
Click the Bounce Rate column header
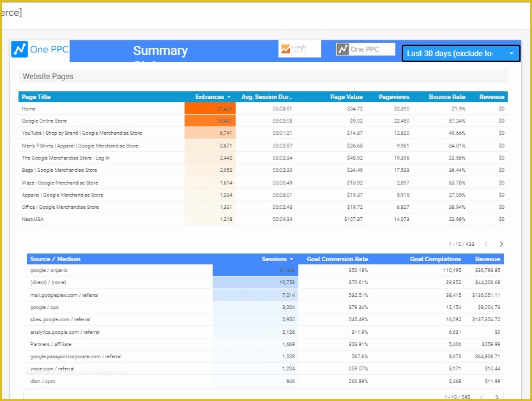tap(447, 97)
